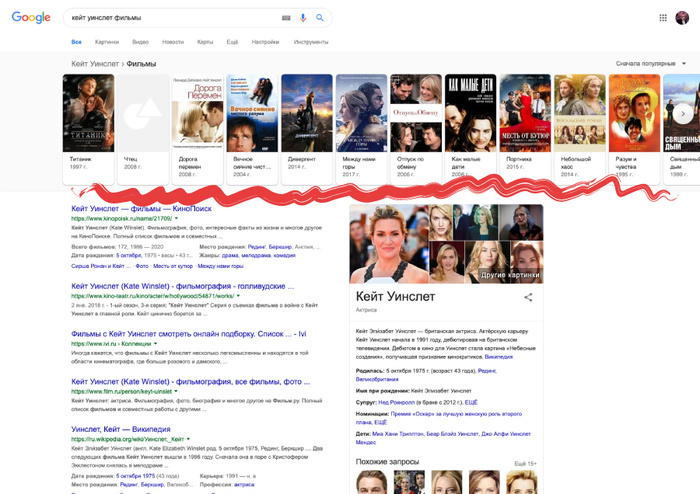Screen dimensions: 700x494
Task: Click мелодрама genre link
Action: [256, 255]
